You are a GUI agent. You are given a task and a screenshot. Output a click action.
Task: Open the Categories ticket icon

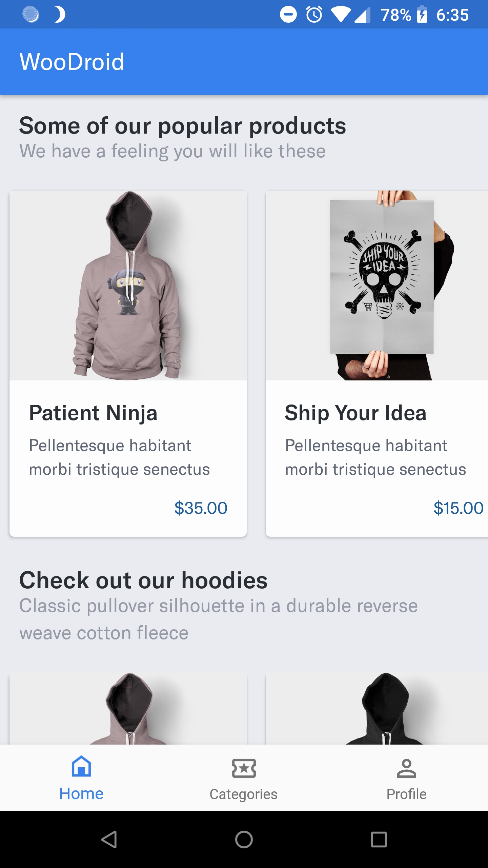[x=244, y=768]
